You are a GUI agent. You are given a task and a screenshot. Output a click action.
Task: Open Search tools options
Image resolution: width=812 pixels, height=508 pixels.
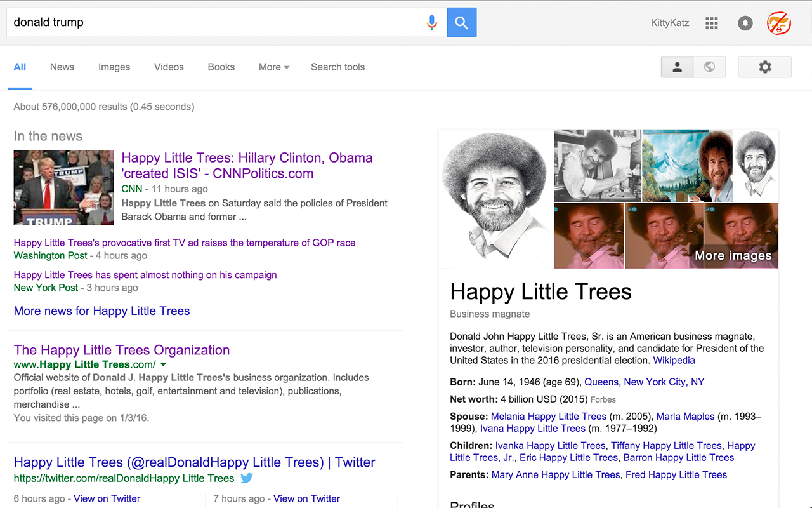tap(337, 67)
